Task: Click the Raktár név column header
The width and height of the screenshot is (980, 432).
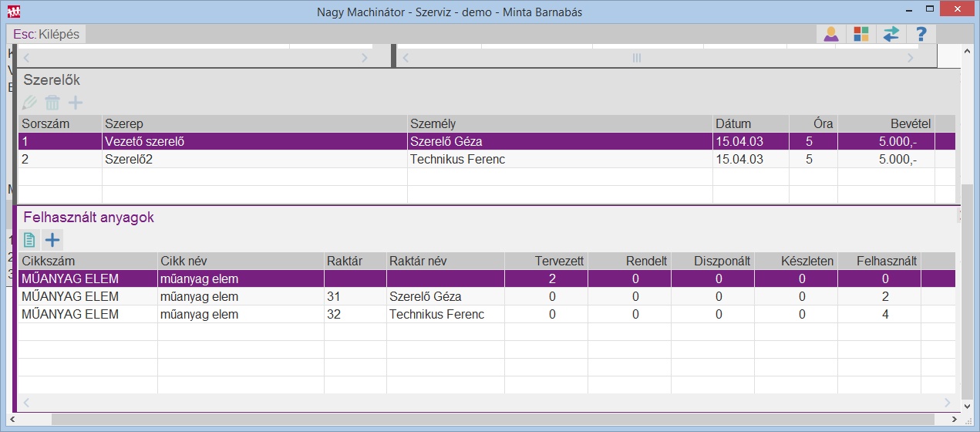Action: click(445, 261)
